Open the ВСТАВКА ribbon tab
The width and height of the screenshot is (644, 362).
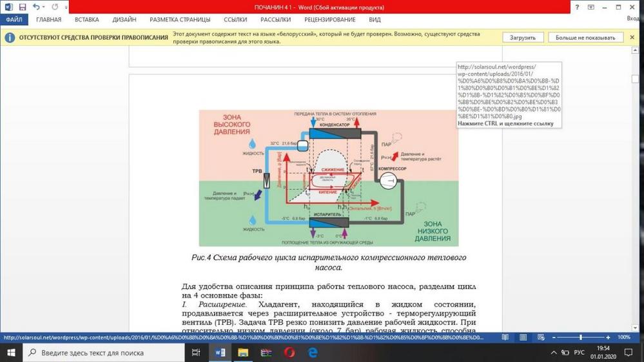click(86, 20)
